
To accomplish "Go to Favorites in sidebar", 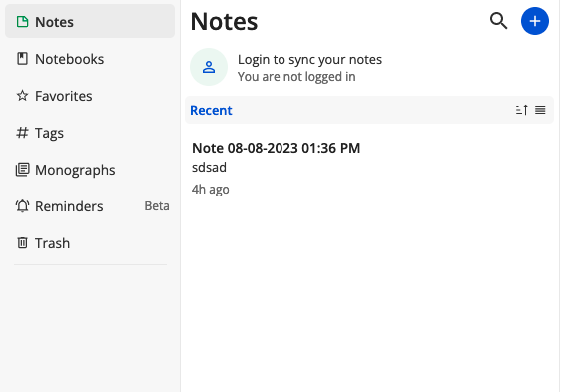I will [x=90, y=96].
